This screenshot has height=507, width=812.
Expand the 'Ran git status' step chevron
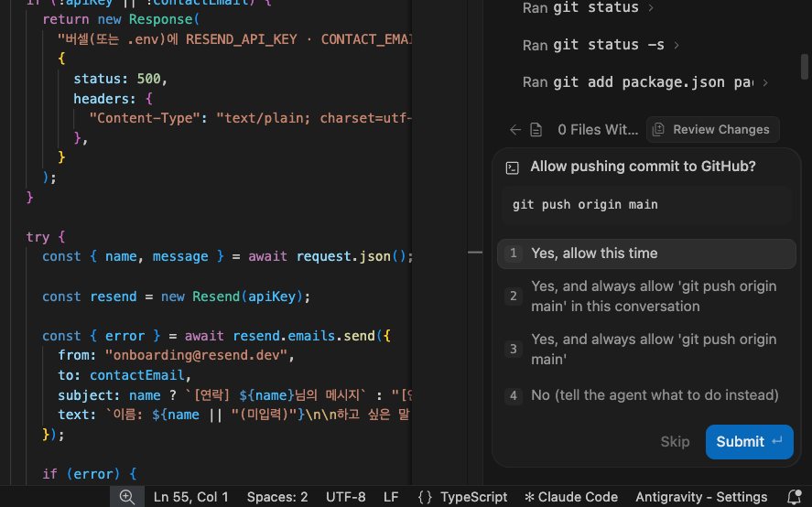coord(651,7)
